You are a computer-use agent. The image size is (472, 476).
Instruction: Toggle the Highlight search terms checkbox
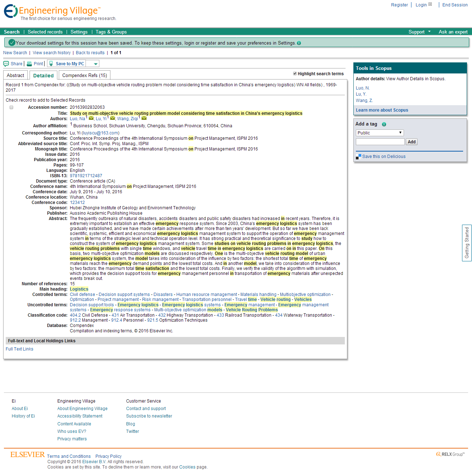click(x=295, y=73)
